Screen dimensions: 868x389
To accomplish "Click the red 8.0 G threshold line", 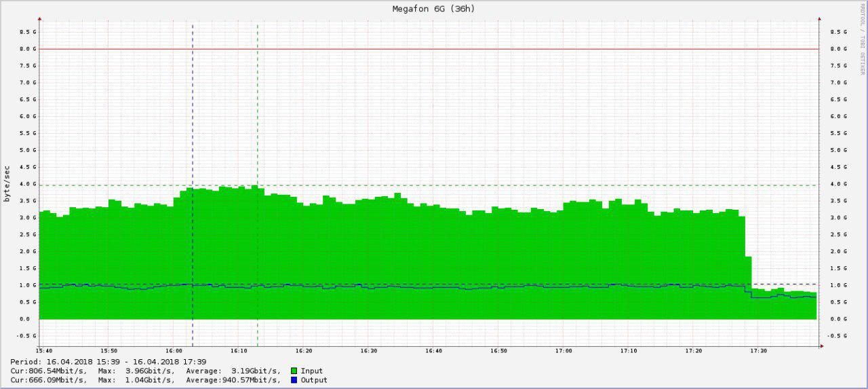I will click(429, 49).
